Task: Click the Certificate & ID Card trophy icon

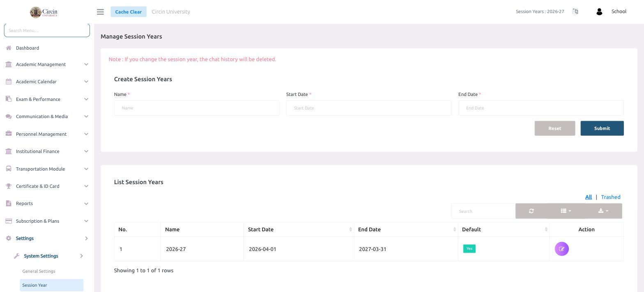Action: 9,186
